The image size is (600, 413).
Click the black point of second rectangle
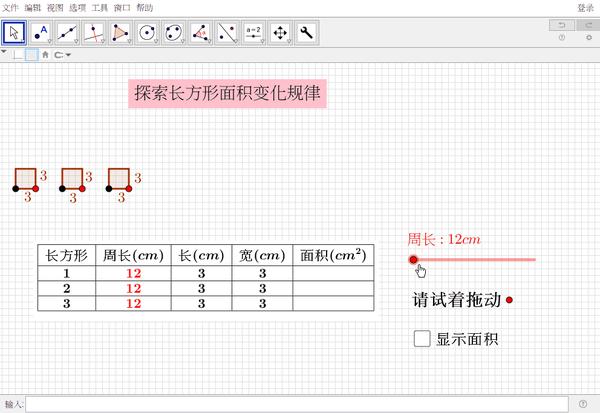click(x=62, y=189)
